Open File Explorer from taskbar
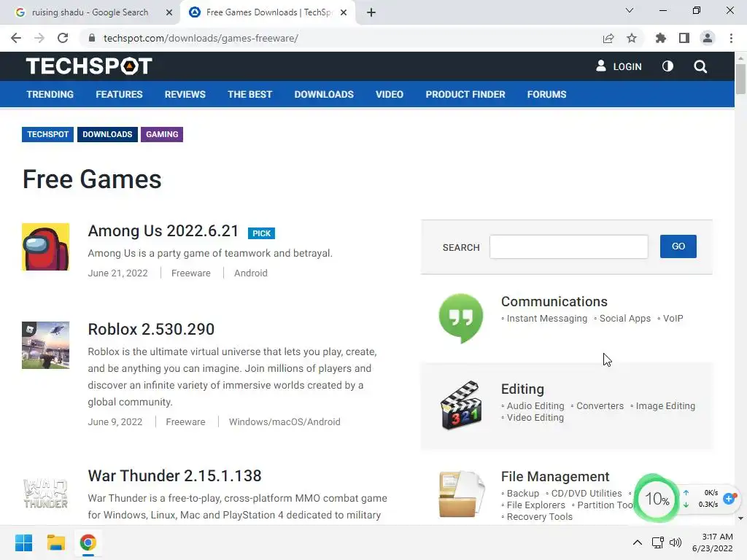 pyautogui.click(x=55, y=542)
